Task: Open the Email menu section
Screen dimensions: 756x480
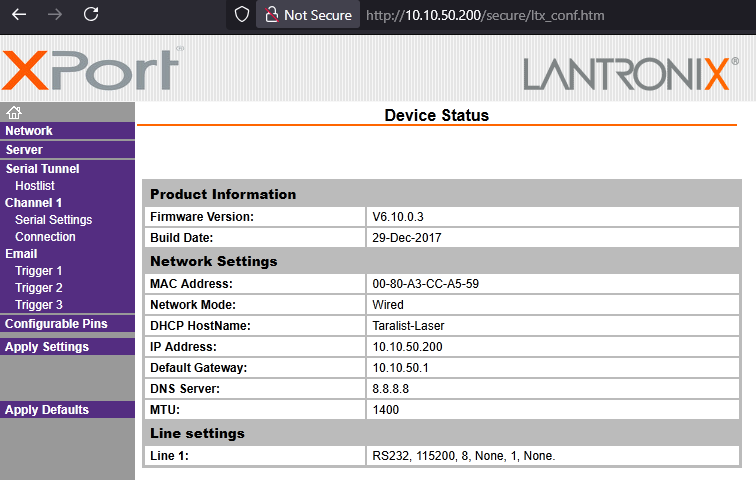Action: 21,253
